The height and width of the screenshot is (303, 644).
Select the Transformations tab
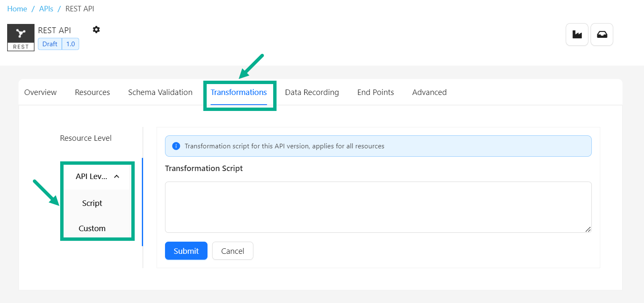(239, 92)
